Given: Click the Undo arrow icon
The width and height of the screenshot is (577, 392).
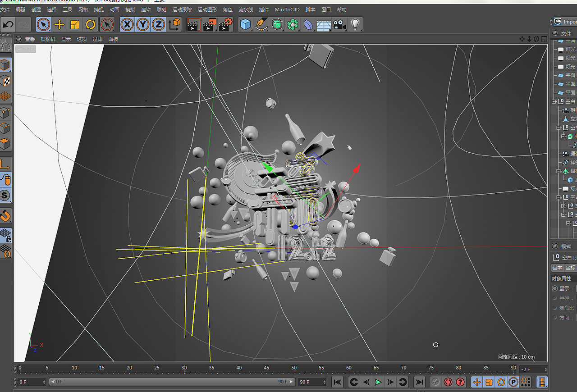Looking at the screenshot, I should click(x=8, y=24).
